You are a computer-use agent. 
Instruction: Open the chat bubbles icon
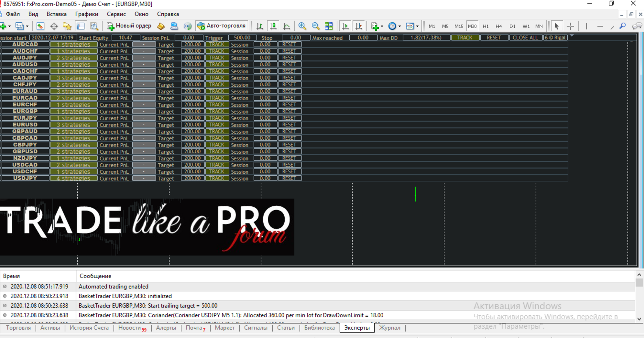[637, 26]
